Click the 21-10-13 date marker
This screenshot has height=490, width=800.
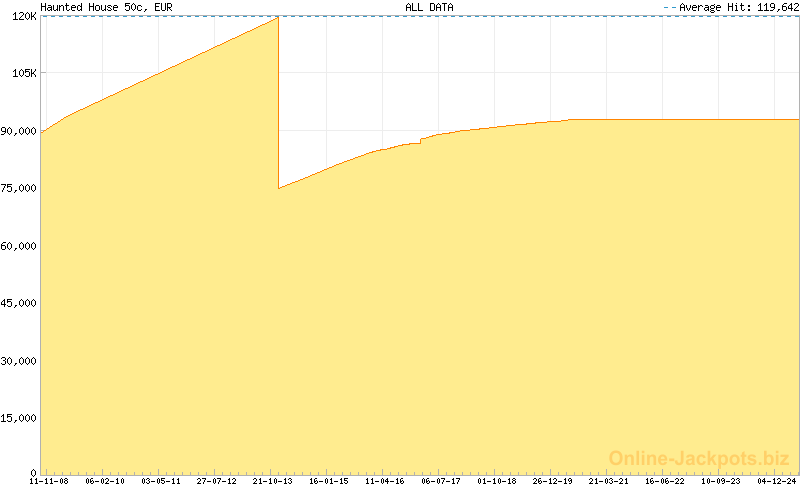273,482
